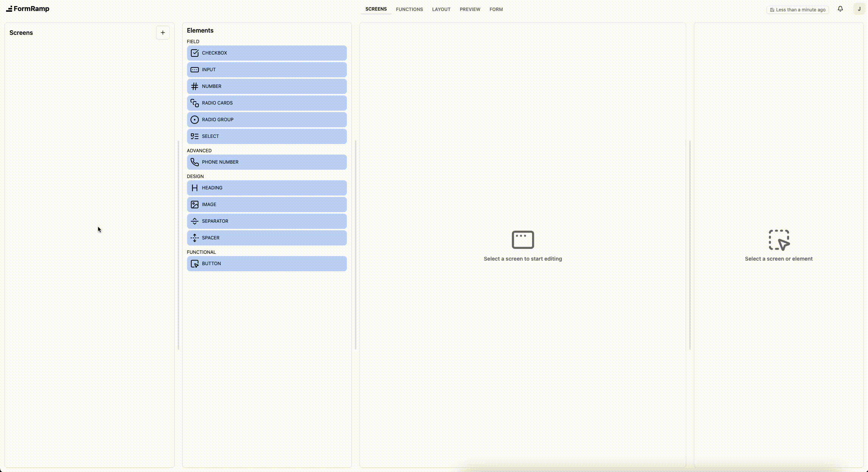Switch to the Preview tab
868x472 pixels.
point(470,9)
